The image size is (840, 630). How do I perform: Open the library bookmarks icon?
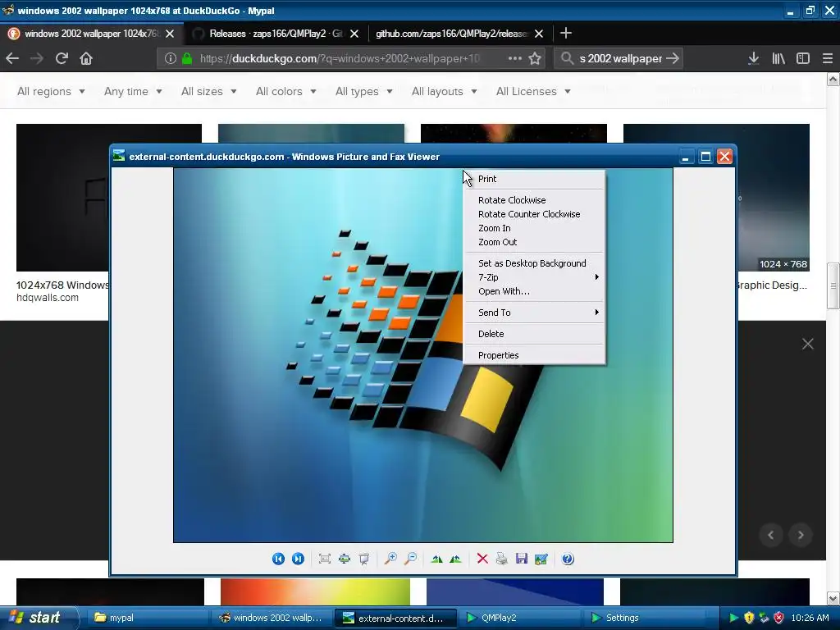778,58
